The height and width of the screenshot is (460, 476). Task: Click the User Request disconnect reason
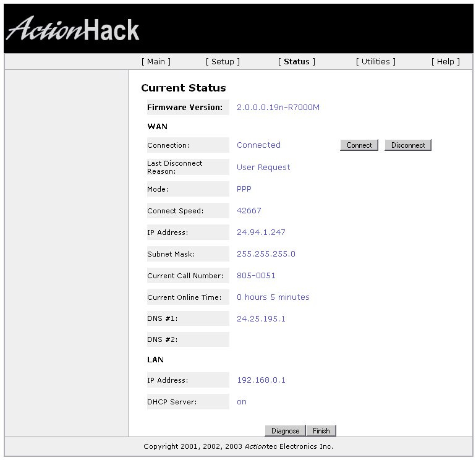pos(263,168)
